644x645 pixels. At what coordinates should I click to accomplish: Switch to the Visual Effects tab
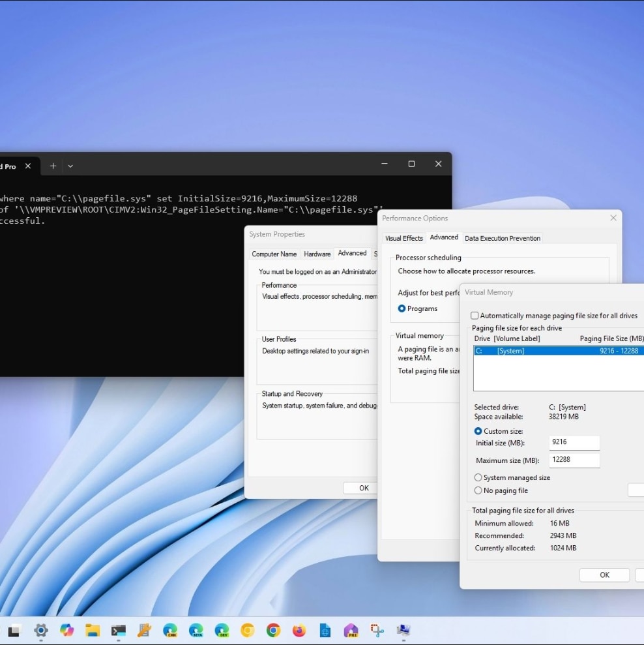tap(403, 238)
